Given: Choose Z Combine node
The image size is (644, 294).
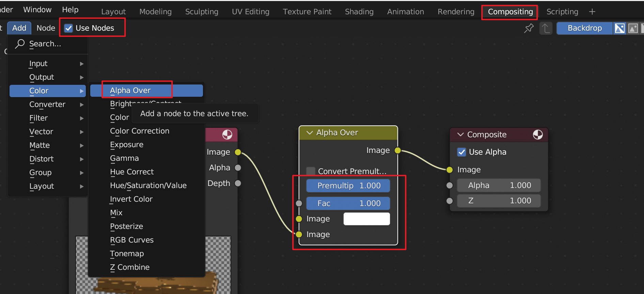Looking at the screenshot, I should pyautogui.click(x=146, y=267).
